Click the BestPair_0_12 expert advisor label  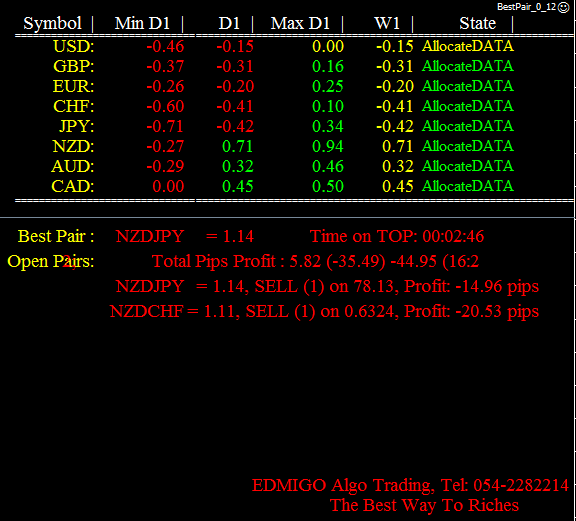pos(527,7)
